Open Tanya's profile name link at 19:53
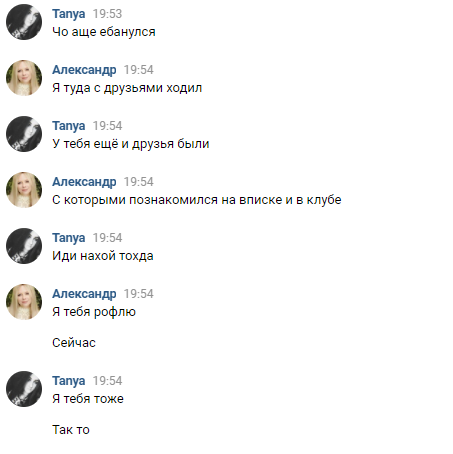 (69, 14)
